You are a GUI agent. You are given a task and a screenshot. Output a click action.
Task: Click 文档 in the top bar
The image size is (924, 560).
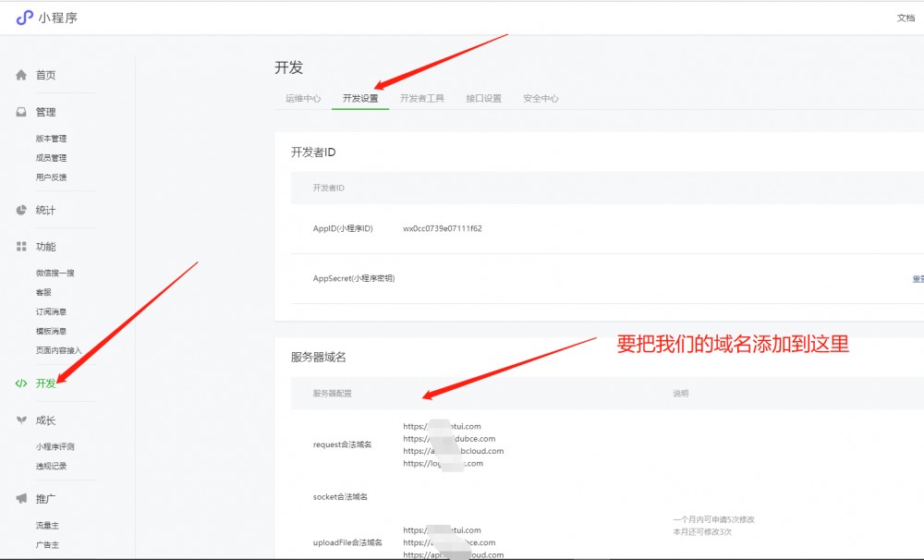click(x=906, y=17)
